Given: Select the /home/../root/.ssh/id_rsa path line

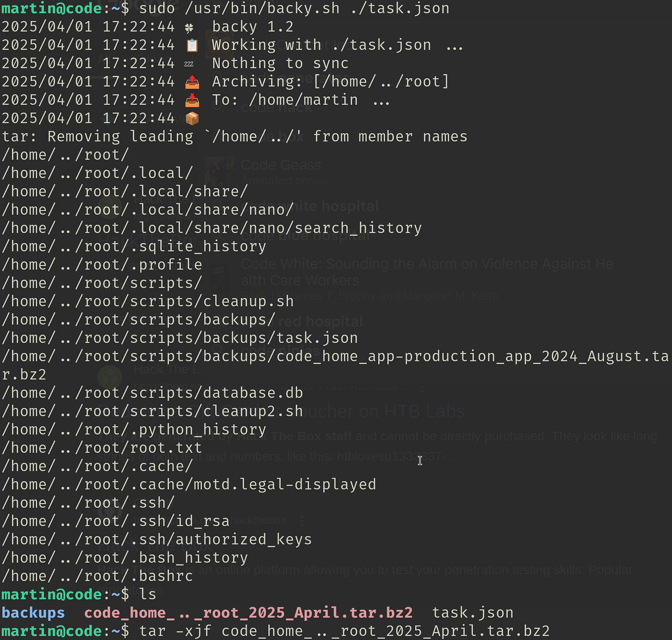Looking at the screenshot, I should [115, 520].
